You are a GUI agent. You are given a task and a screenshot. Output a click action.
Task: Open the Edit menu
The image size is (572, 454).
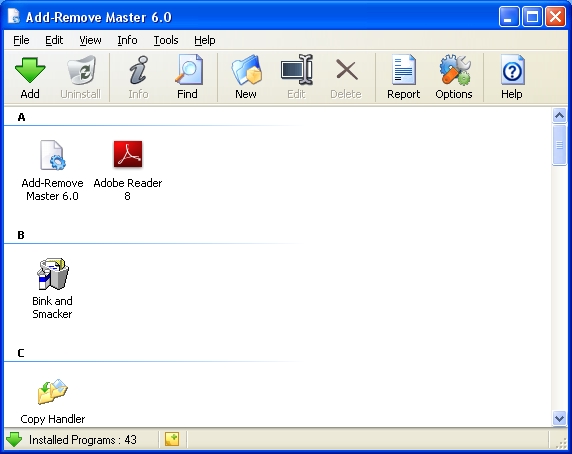(54, 40)
